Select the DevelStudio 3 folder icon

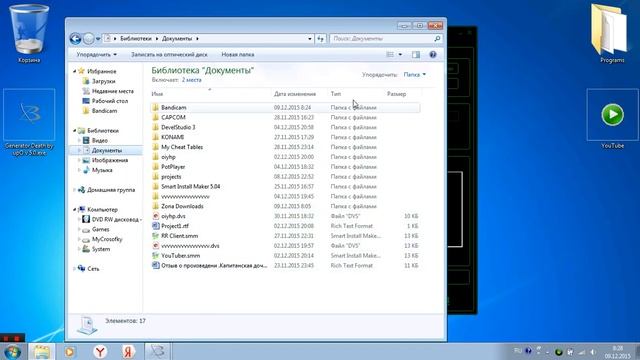155,127
